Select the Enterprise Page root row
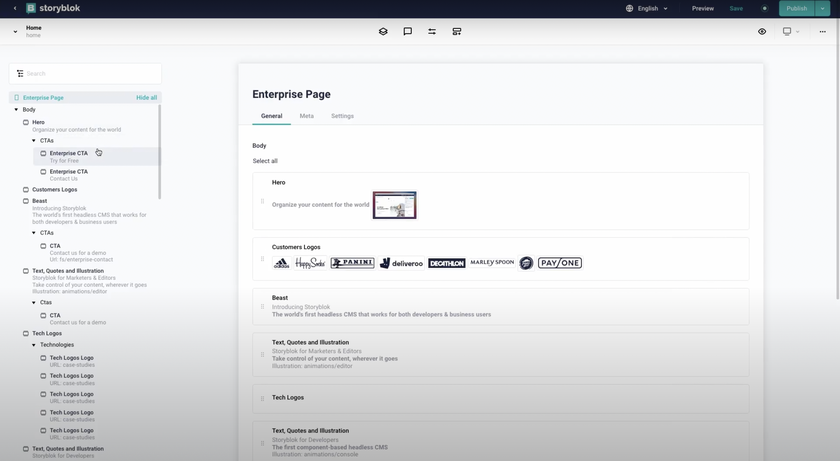This screenshot has width=840, height=461. (x=85, y=97)
